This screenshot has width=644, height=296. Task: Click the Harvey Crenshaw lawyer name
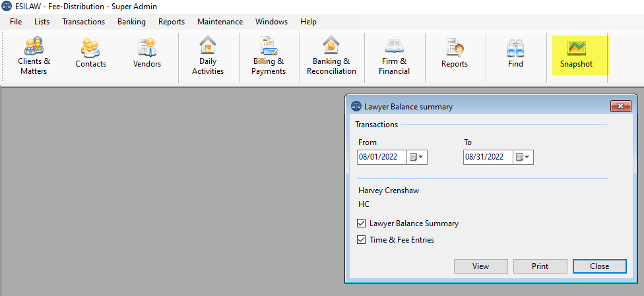pyautogui.click(x=389, y=191)
